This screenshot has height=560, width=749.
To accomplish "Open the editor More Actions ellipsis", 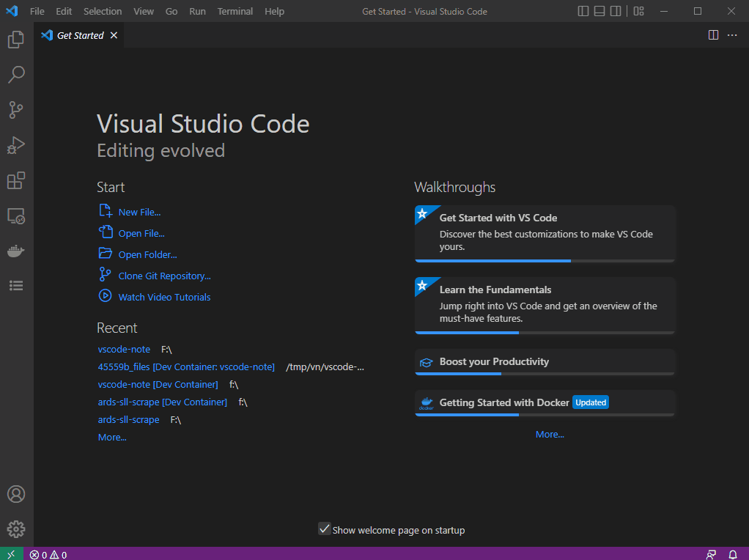I will (732, 35).
